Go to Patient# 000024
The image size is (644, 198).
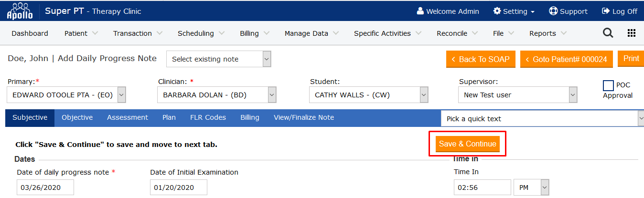tap(566, 59)
